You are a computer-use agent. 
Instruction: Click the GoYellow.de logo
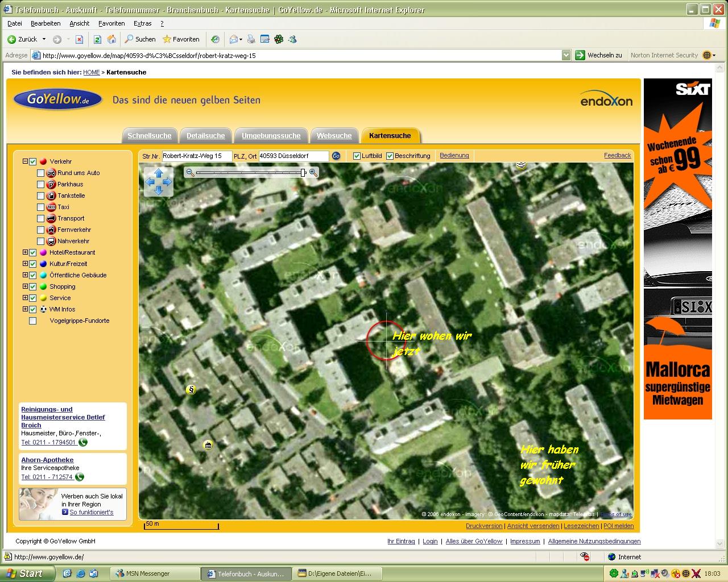pyautogui.click(x=58, y=99)
